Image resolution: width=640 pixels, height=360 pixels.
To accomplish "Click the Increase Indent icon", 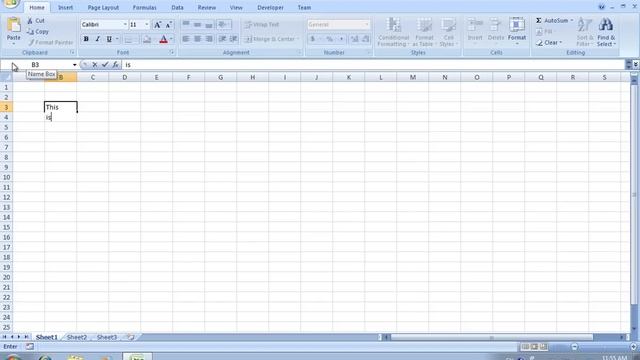I will [x=233, y=39].
